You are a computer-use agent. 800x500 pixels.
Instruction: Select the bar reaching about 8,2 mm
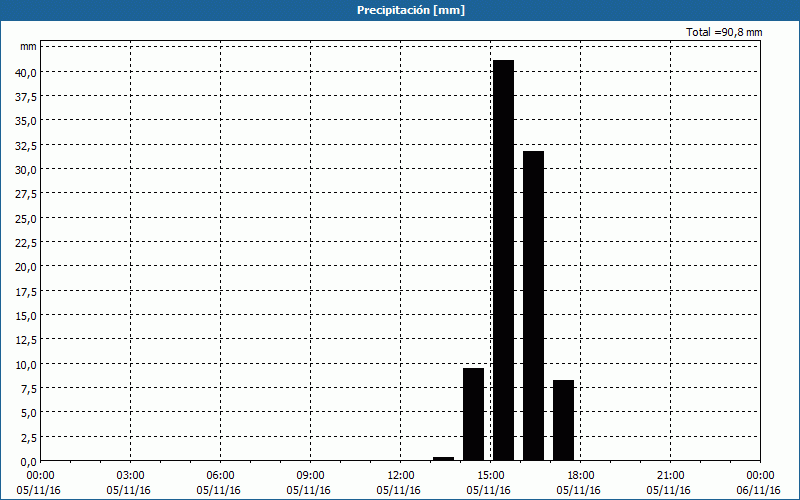(564, 420)
